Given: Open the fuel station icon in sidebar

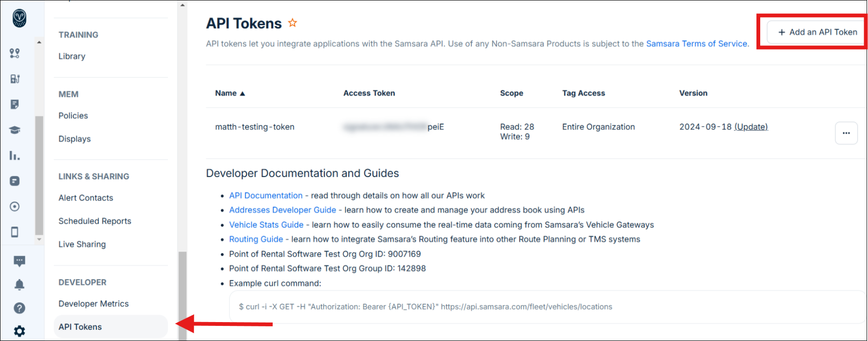Looking at the screenshot, I should pyautogui.click(x=15, y=79).
